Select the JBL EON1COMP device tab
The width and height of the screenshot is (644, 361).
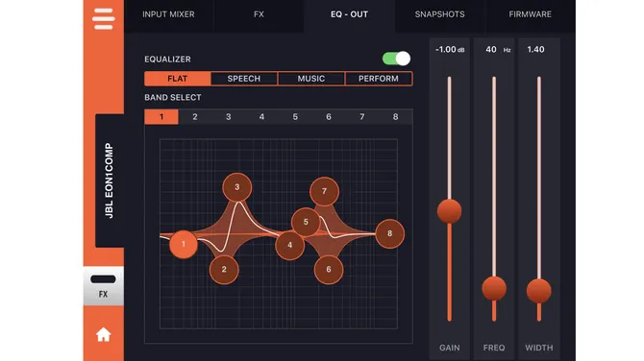coord(110,180)
